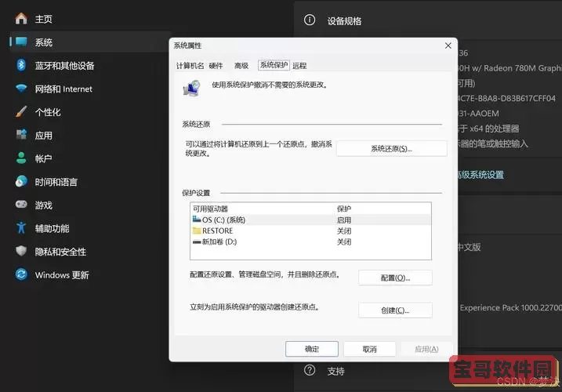Click 启用 status for OS (C:)
This screenshot has width=562, height=392.
click(x=344, y=220)
